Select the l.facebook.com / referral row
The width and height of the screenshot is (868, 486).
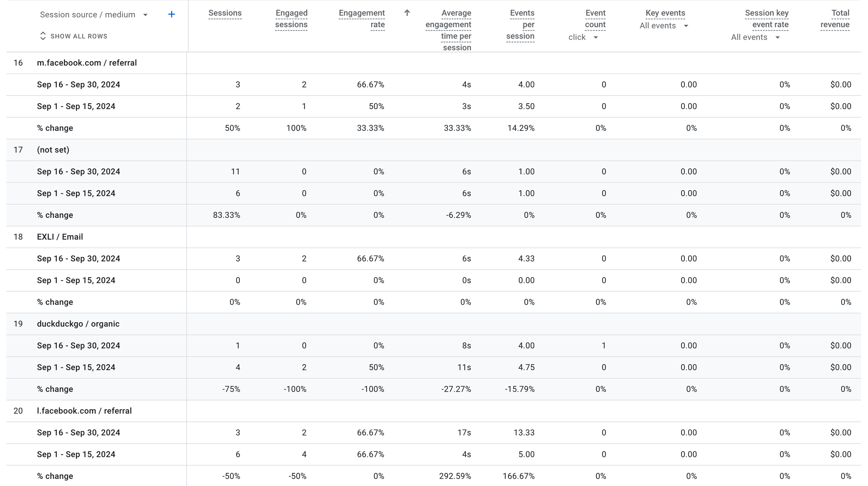coord(84,411)
